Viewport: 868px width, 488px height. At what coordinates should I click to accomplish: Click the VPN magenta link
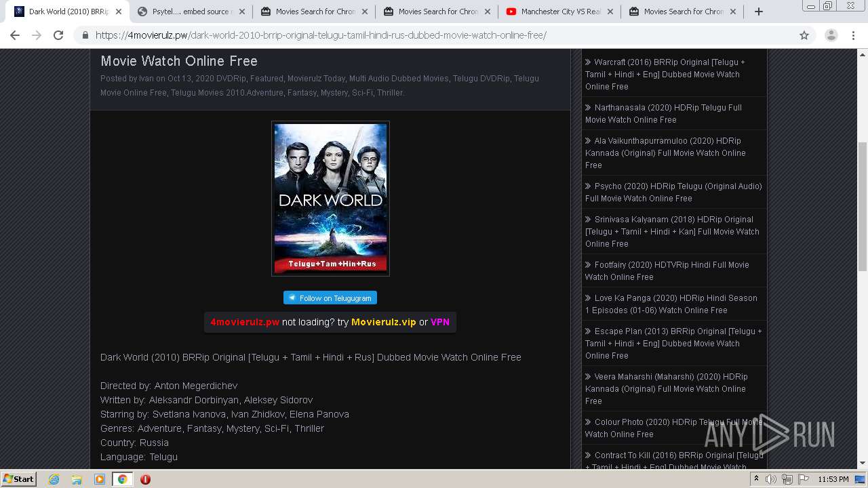coord(440,322)
